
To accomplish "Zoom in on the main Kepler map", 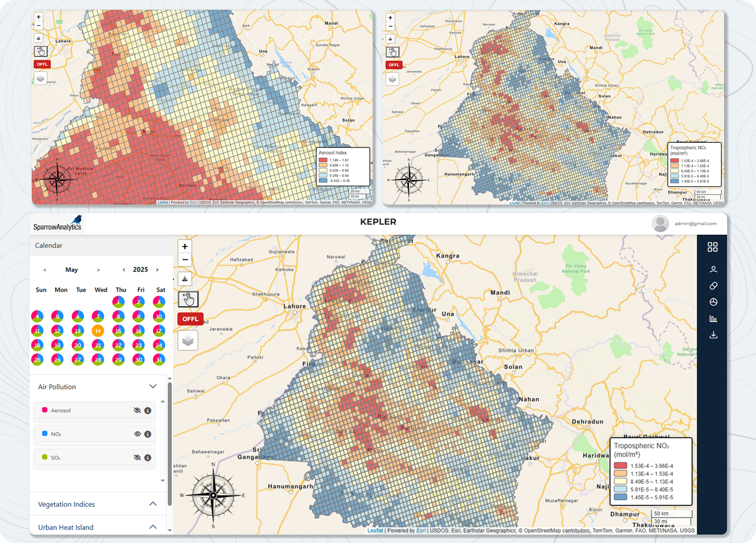I will pos(185,247).
